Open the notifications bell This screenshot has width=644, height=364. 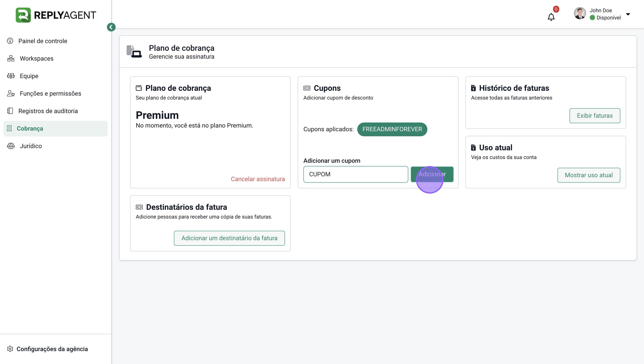pyautogui.click(x=551, y=17)
